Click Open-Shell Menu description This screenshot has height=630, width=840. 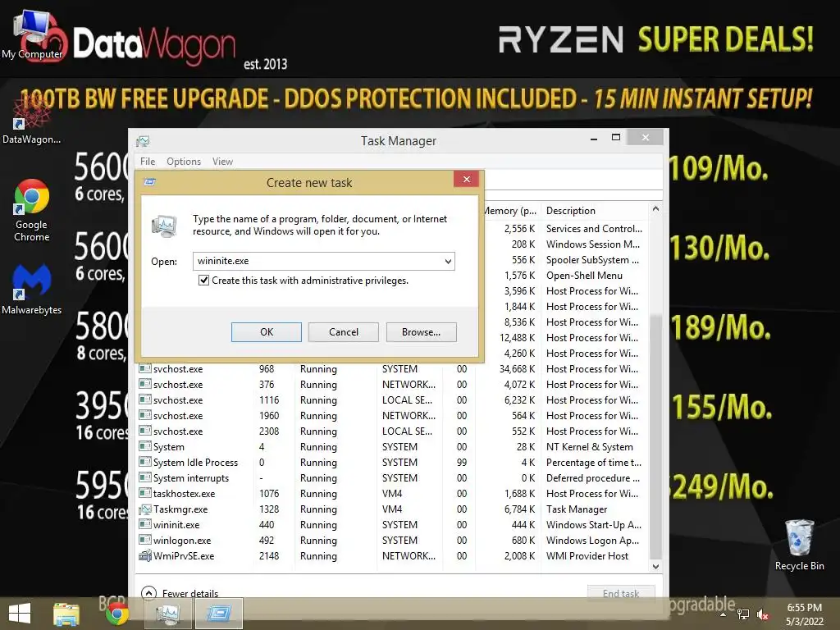584,276
